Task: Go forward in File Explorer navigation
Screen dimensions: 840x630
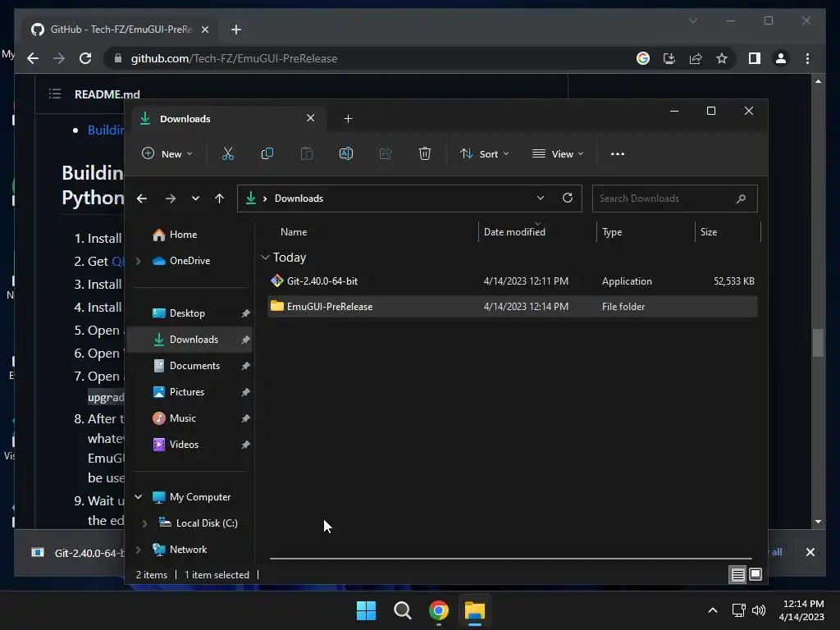Action: click(x=171, y=199)
